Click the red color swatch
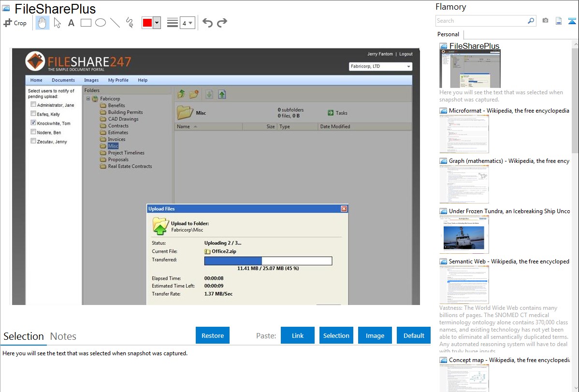The height and width of the screenshot is (392, 579). pyautogui.click(x=147, y=23)
